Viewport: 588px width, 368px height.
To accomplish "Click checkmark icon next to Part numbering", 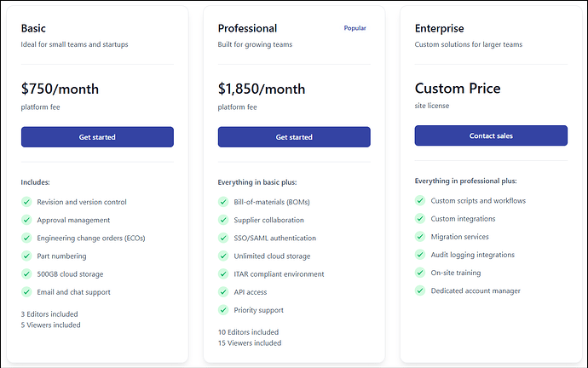I will (x=26, y=256).
